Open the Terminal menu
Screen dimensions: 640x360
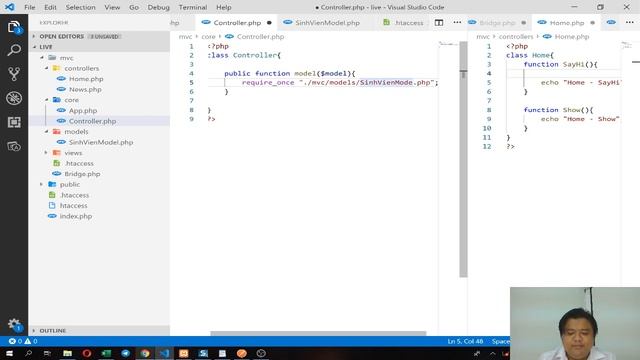[x=193, y=7]
